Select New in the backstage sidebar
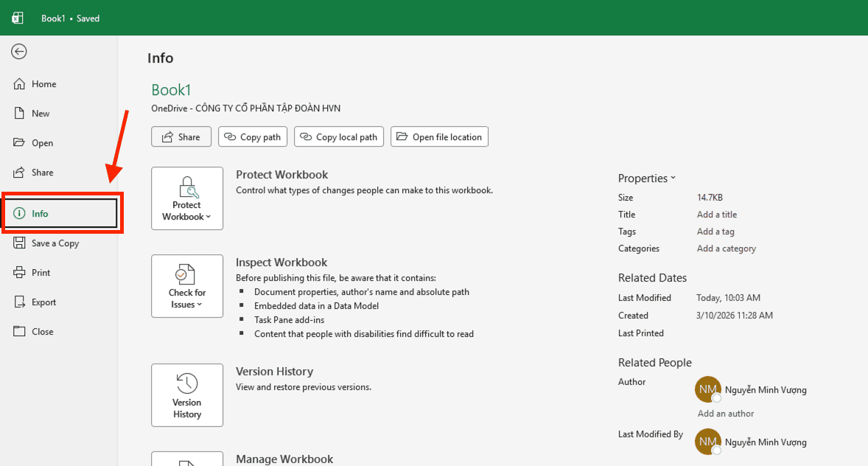 tap(40, 114)
